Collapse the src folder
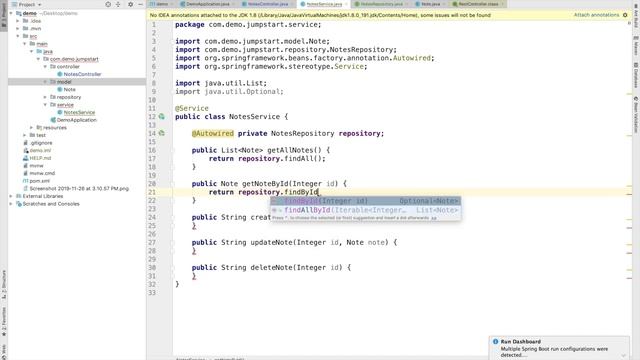This screenshot has height=360, width=640. click(18, 36)
